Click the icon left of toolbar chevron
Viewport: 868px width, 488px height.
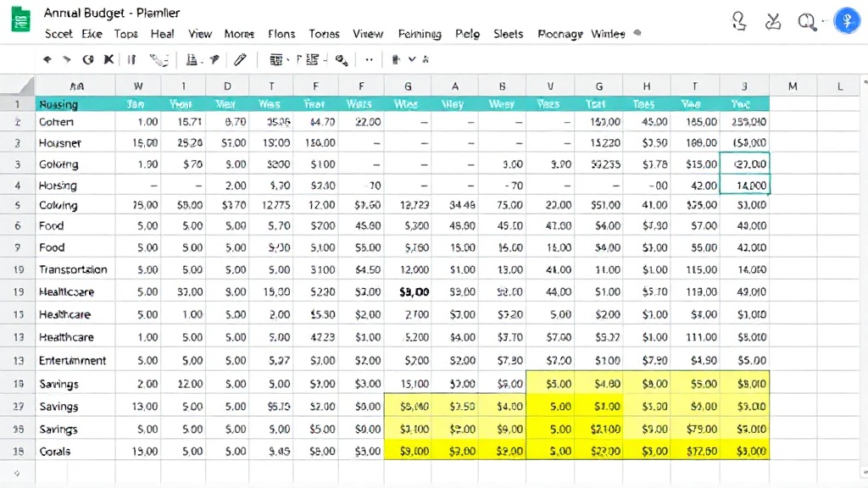pos(396,59)
